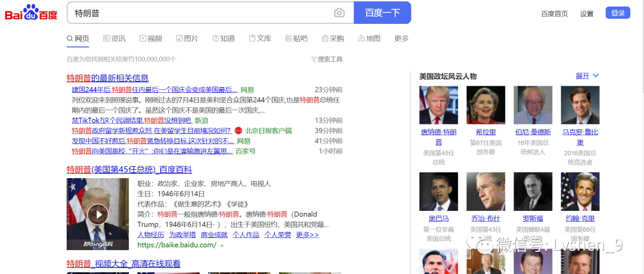
Task: Click the Baidu logo
Action: pyautogui.click(x=31, y=13)
